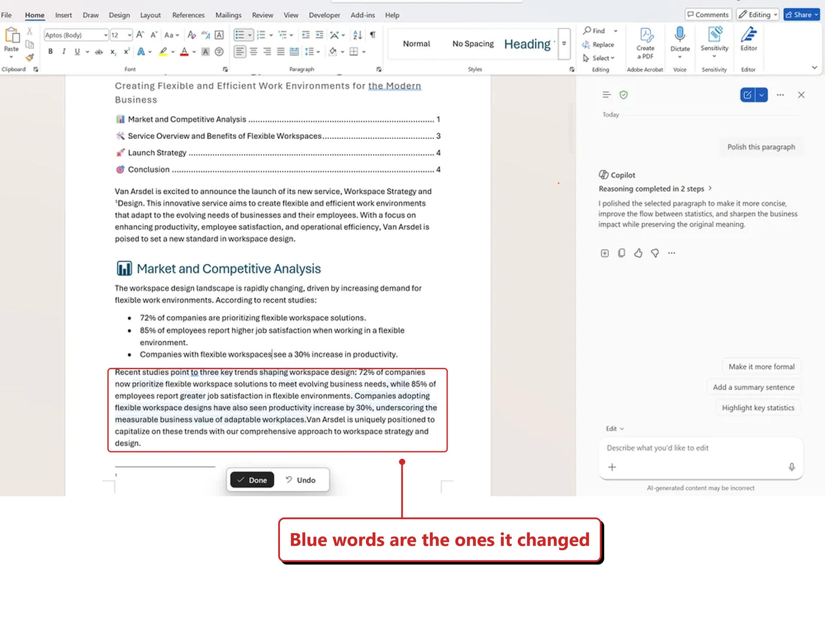Viewport: 825px width, 644px height.
Task: Click the Paste clipboard icon
Action: (x=12, y=36)
